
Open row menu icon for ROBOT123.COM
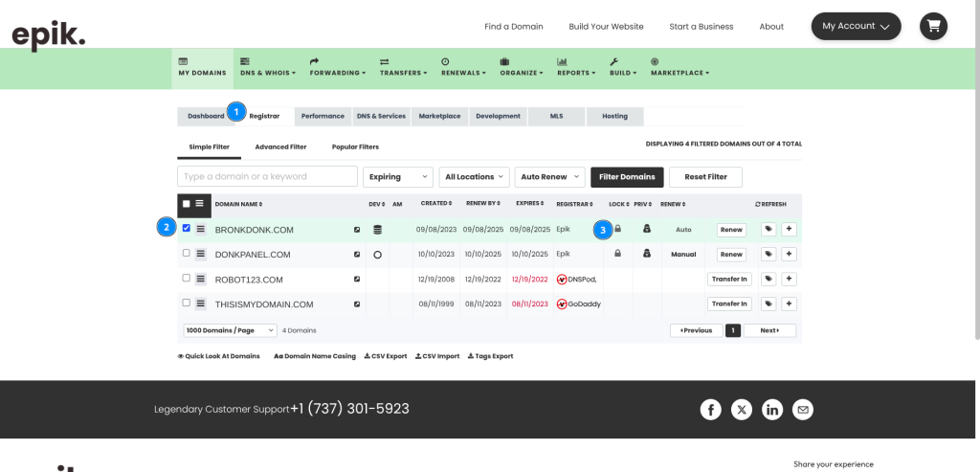[201, 280]
